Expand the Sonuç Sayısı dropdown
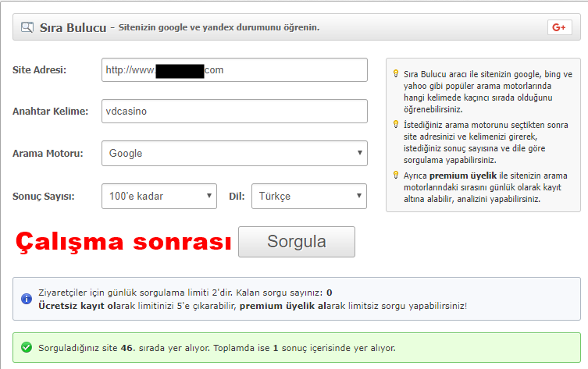Viewport: 588px width, 369px height. point(159,196)
